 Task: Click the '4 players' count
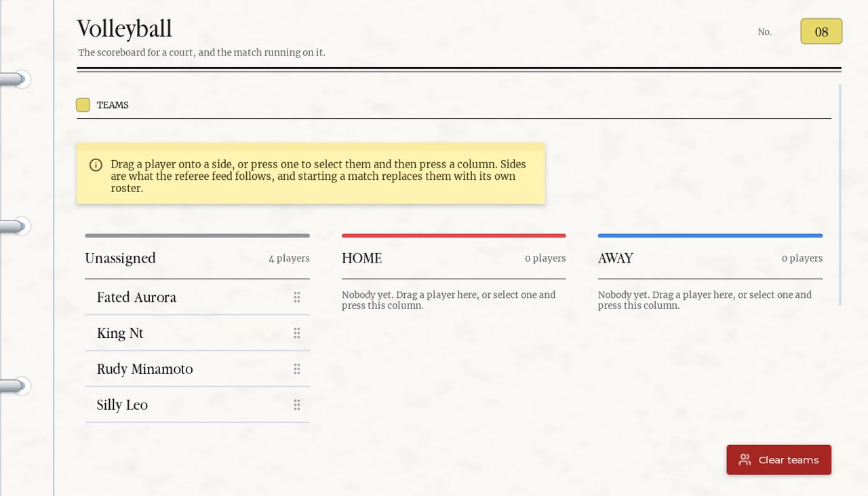point(289,259)
